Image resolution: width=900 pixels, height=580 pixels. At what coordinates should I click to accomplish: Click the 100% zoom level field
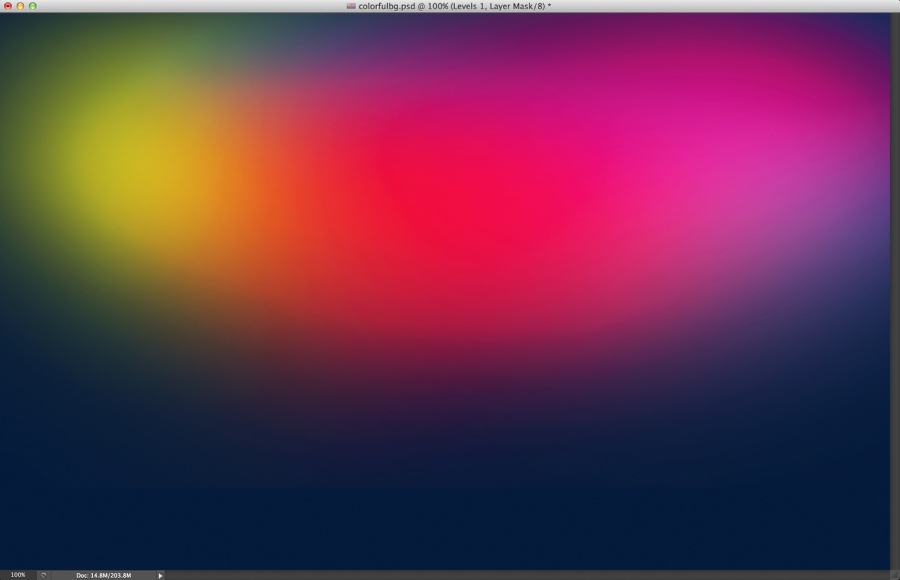click(x=18, y=575)
